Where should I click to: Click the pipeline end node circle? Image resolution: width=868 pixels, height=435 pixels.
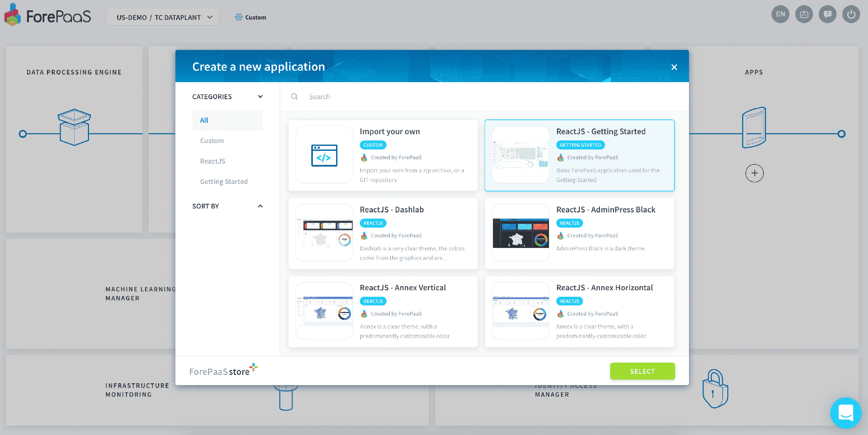tap(842, 134)
